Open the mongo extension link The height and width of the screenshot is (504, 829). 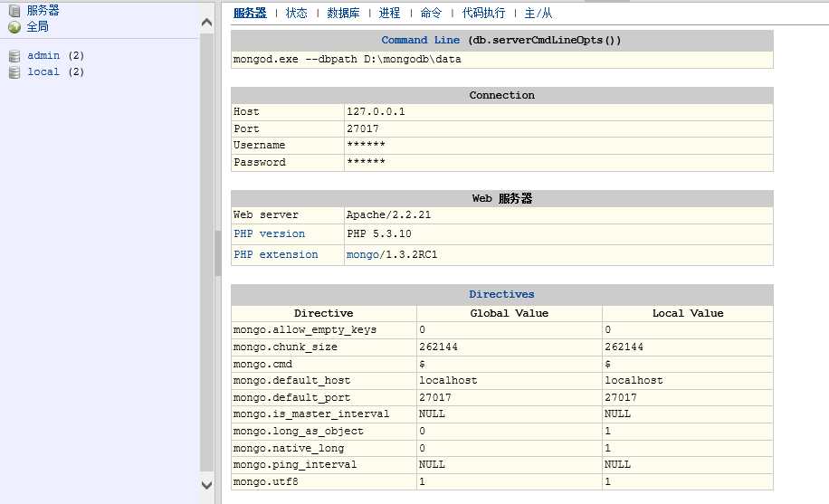363,255
